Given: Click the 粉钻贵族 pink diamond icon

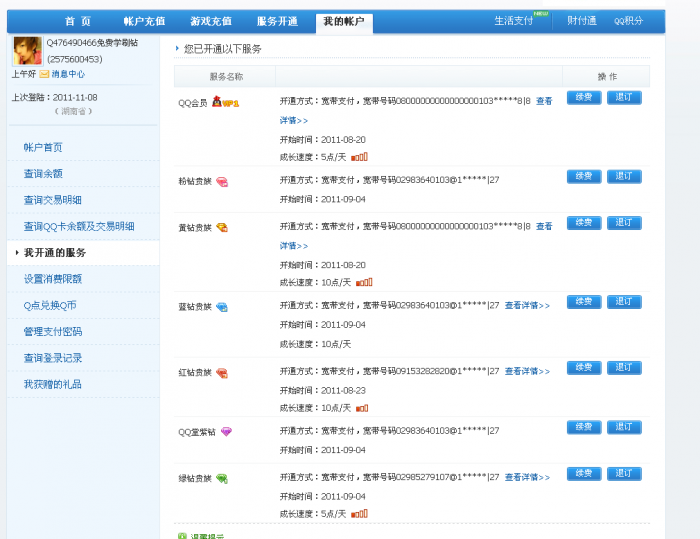Looking at the screenshot, I should pos(222,182).
